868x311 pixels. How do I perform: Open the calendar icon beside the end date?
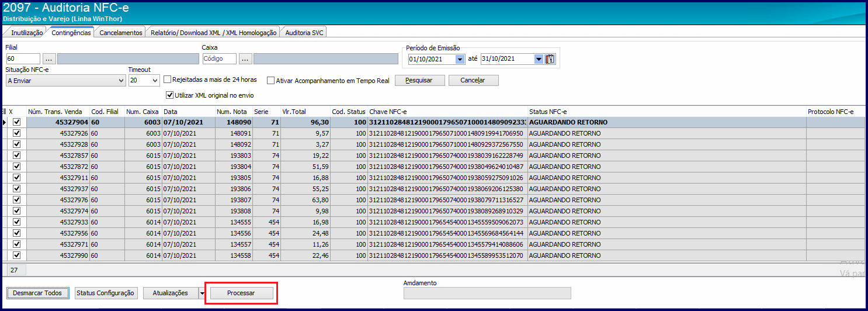coord(550,59)
